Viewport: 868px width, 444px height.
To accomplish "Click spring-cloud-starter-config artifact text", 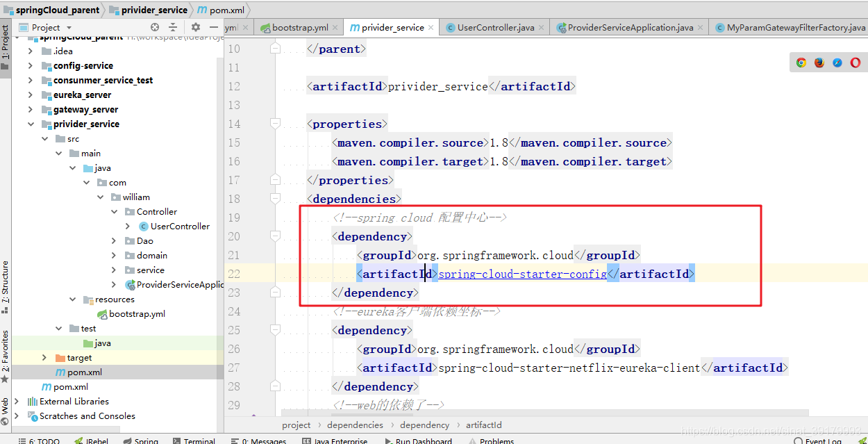I will [x=523, y=274].
